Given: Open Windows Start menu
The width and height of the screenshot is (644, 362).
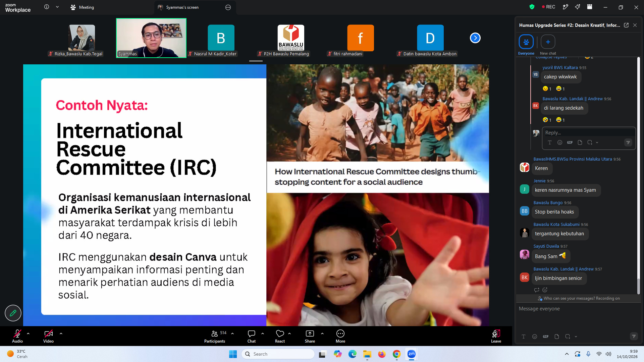Looking at the screenshot, I should [x=233, y=354].
